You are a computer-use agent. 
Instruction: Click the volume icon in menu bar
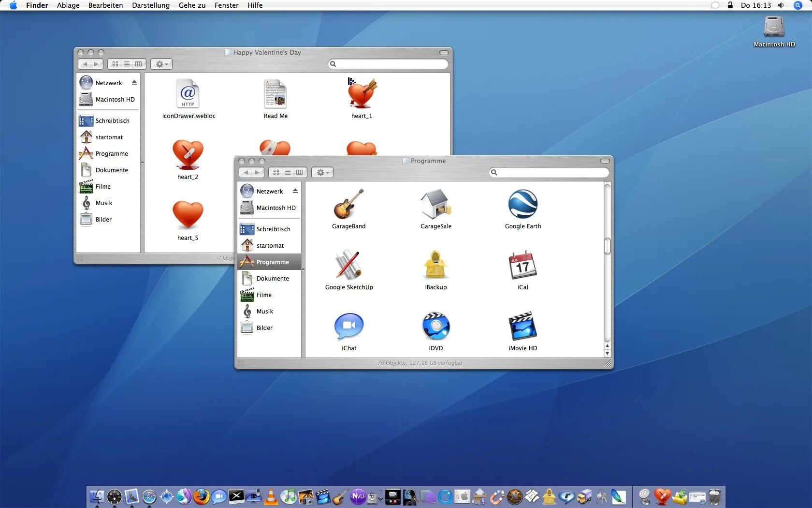point(781,5)
